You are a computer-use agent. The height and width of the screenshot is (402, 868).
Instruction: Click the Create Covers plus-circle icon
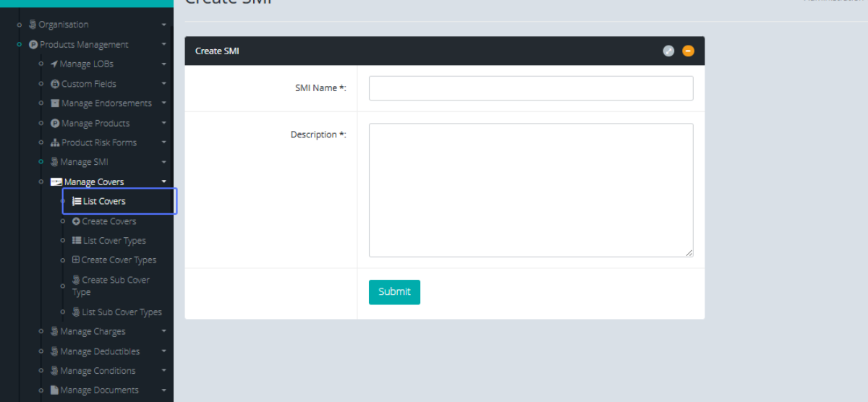point(76,221)
